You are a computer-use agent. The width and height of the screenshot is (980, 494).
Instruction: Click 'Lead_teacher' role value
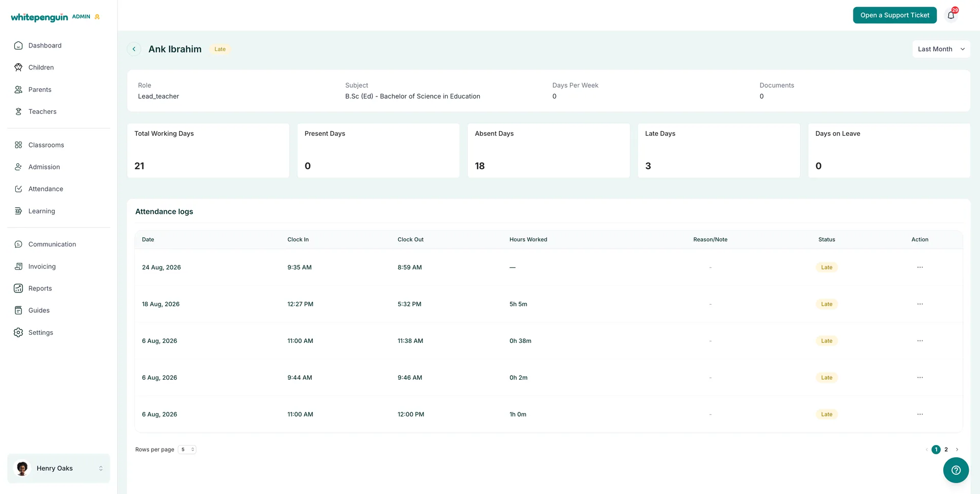(158, 96)
